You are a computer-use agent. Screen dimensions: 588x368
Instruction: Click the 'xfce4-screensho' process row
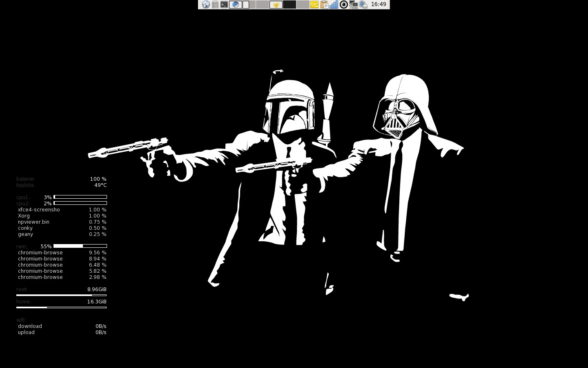click(62, 210)
